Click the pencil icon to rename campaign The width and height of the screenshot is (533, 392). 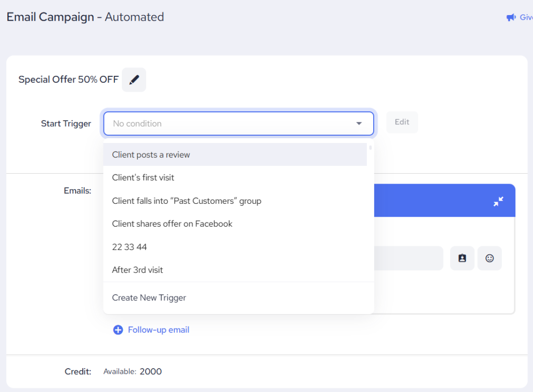click(x=134, y=80)
